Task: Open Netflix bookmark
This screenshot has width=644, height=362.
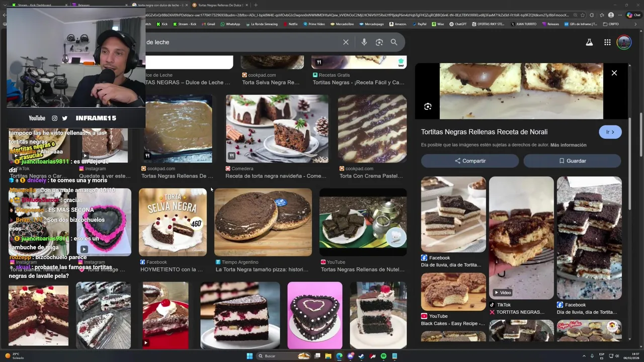Action: (290, 24)
